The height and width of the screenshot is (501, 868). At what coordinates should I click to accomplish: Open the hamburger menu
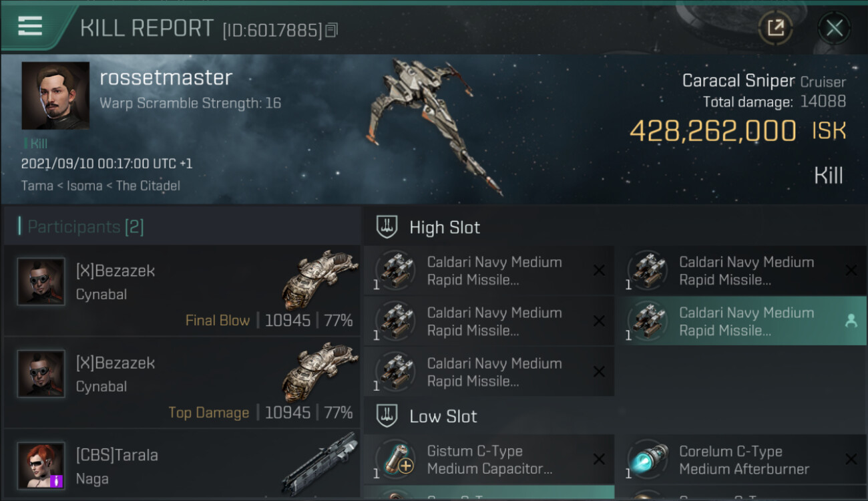click(x=30, y=27)
